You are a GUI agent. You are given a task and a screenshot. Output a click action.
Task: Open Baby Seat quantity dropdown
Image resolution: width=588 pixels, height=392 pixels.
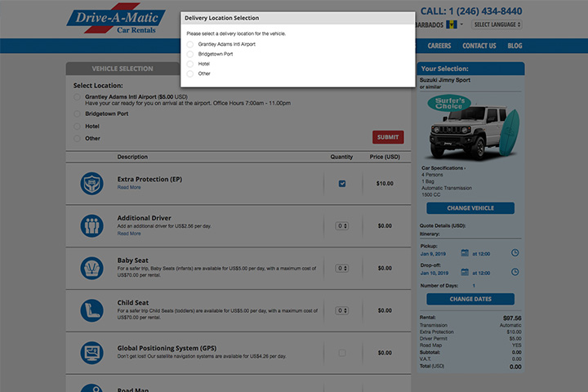(341, 268)
